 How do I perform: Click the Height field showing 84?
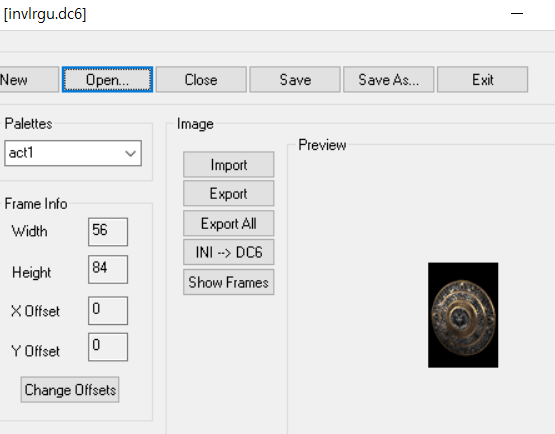108,269
